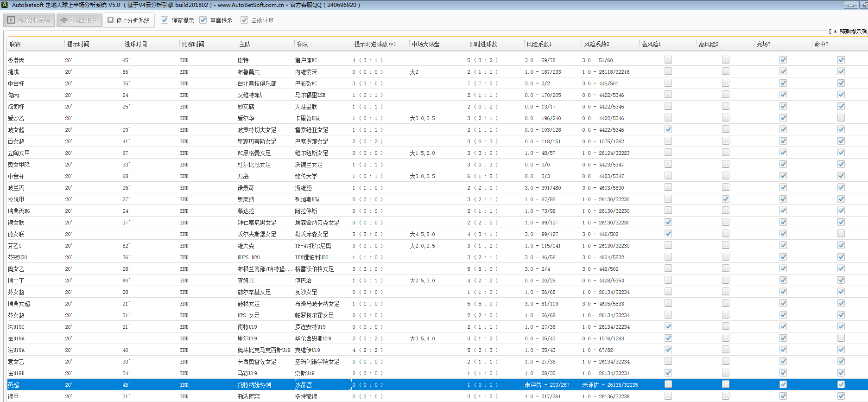Toggle the 弹窗提示 checkbox
Viewport: 868px width, 402px height.
(165, 20)
